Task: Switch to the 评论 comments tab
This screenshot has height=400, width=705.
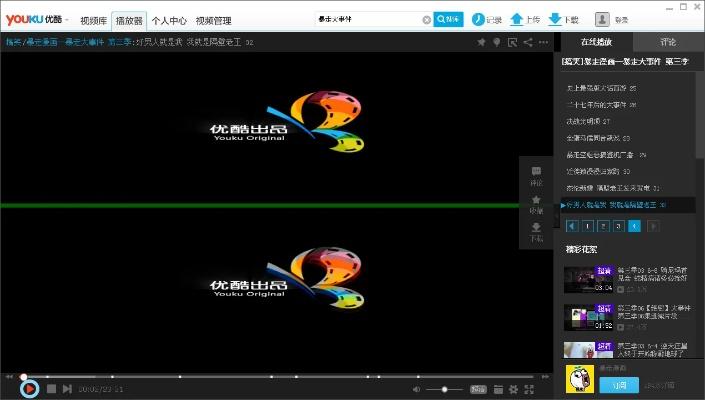Action: tap(668, 42)
